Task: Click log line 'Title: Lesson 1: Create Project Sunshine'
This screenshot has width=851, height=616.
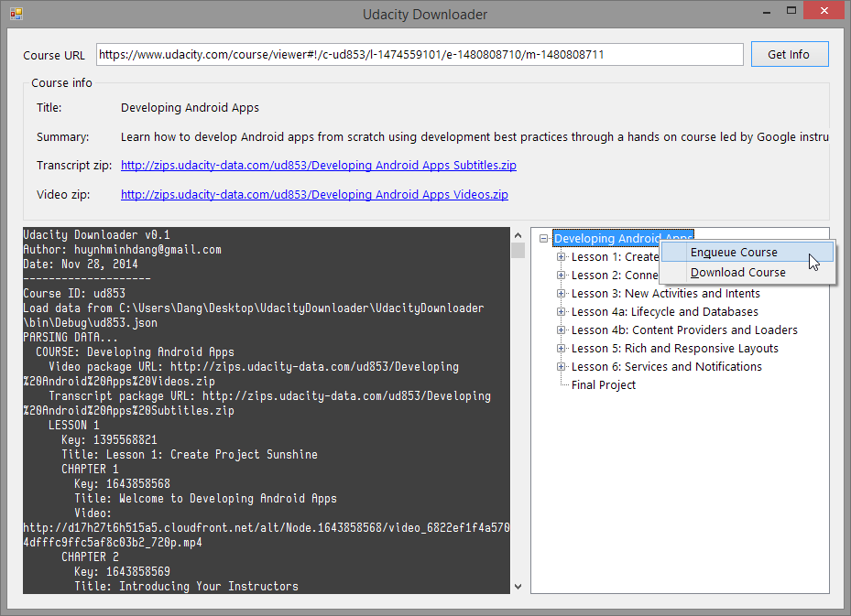Action: pyautogui.click(x=190, y=454)
